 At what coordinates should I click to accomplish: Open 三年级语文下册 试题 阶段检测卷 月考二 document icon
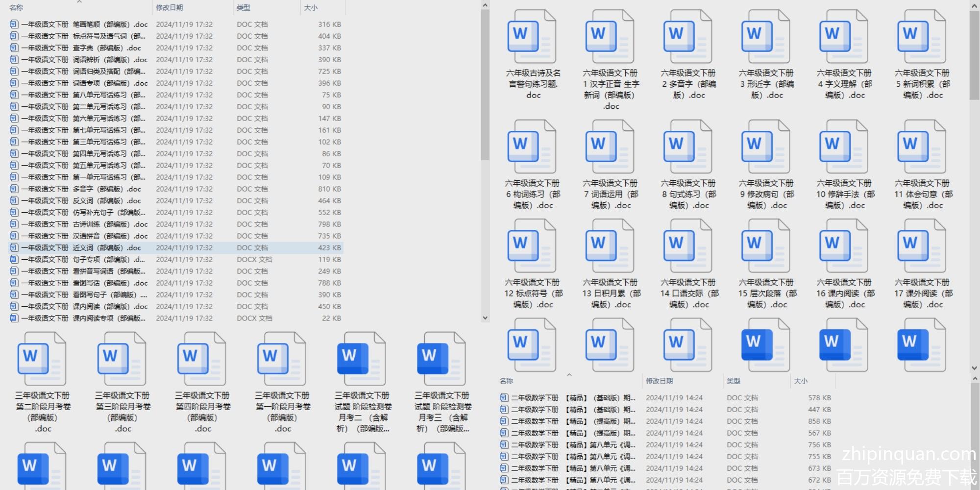click(362, 359)
